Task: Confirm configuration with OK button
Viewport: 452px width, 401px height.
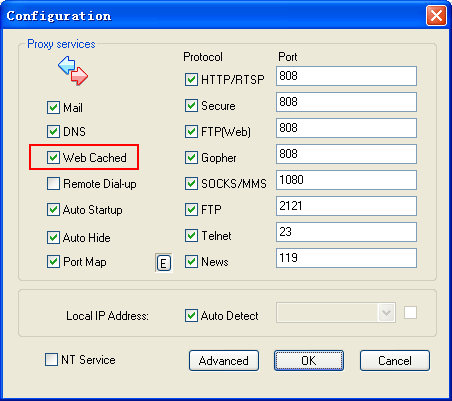Action: (309, 360)
